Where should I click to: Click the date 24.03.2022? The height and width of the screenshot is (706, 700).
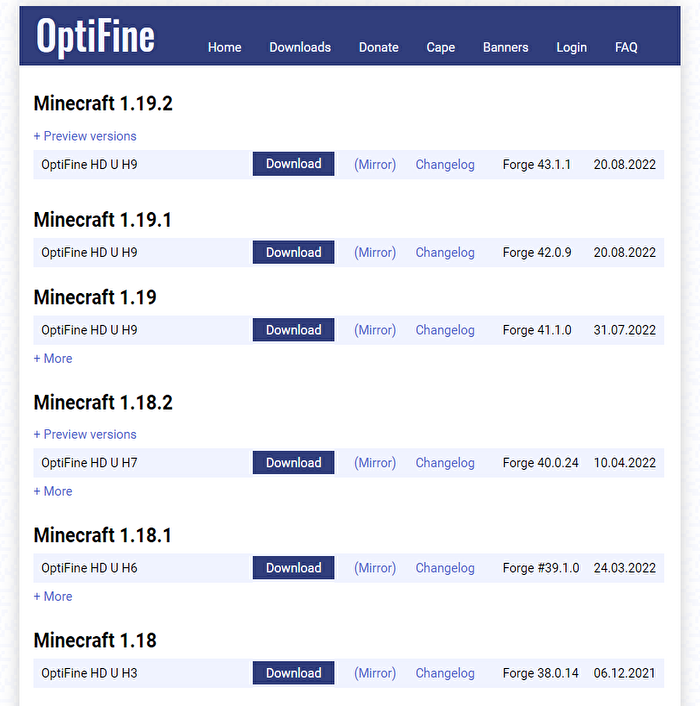click(624, 568)
